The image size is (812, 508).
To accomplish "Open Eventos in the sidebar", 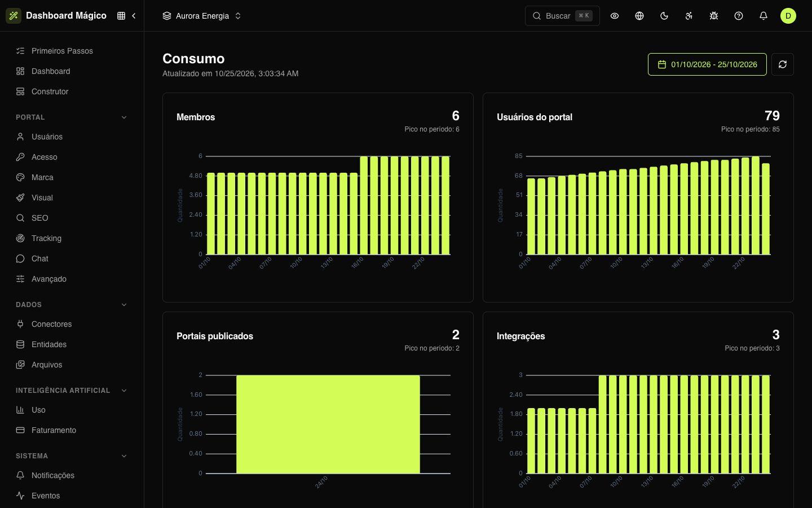I will (72, 496).
